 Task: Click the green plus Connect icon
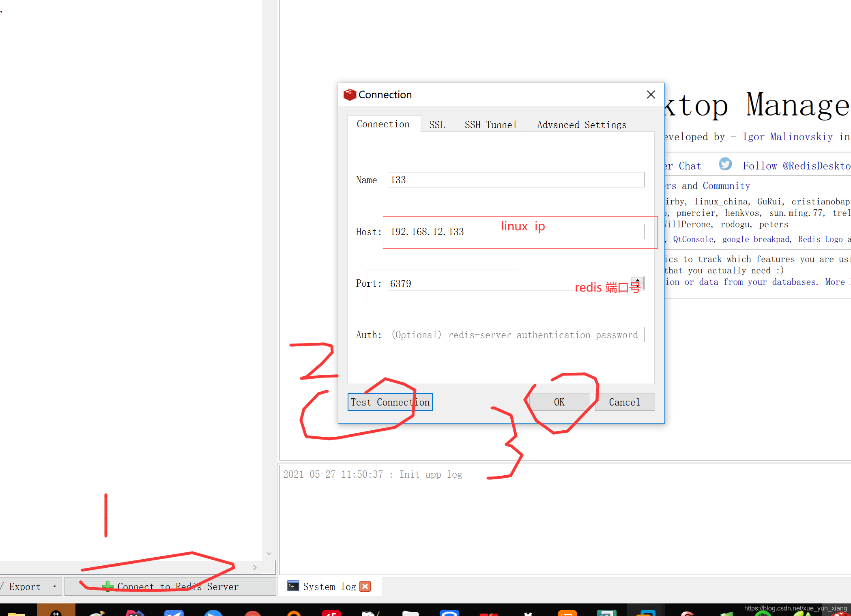click(x=108, y=586)
